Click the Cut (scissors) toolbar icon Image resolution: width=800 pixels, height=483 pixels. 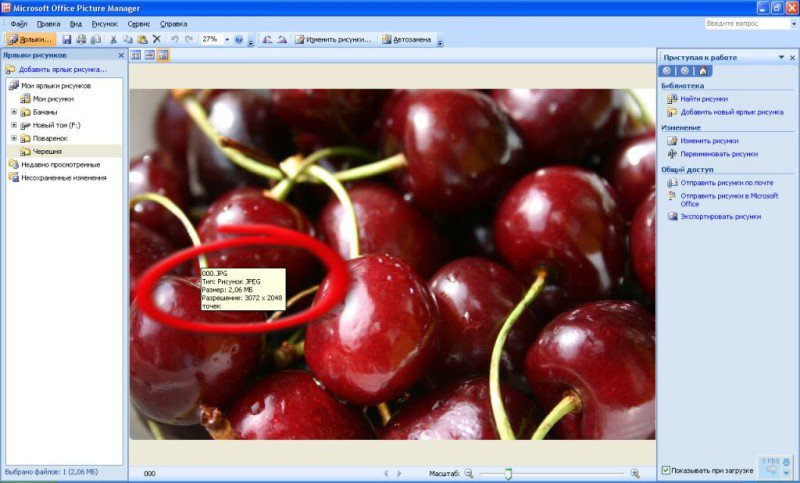click(x=113, y=39)
